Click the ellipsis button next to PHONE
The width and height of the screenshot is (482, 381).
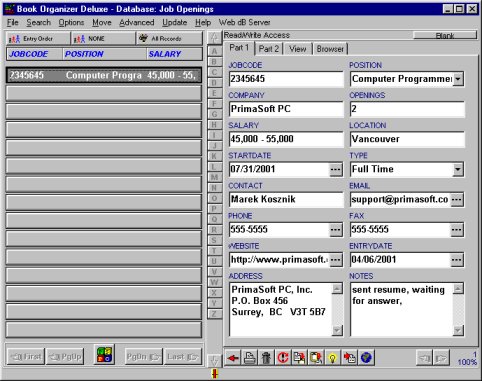[x=336, y=230]
